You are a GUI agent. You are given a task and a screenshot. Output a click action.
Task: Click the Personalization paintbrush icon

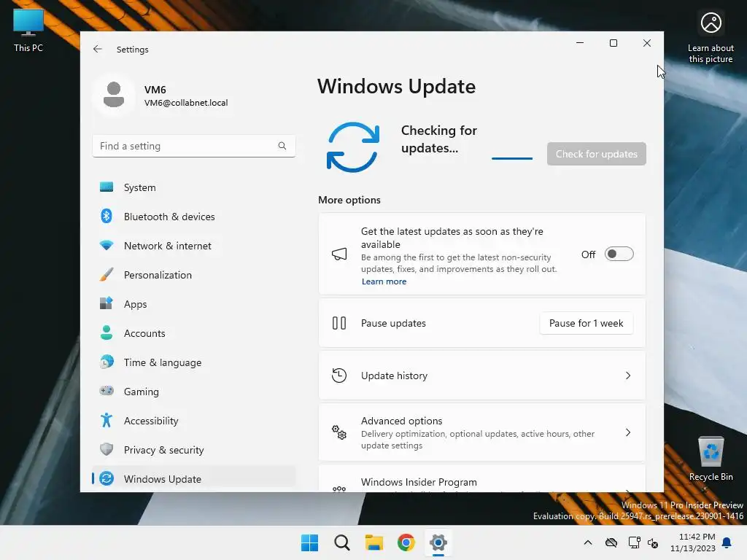[107, 274]
